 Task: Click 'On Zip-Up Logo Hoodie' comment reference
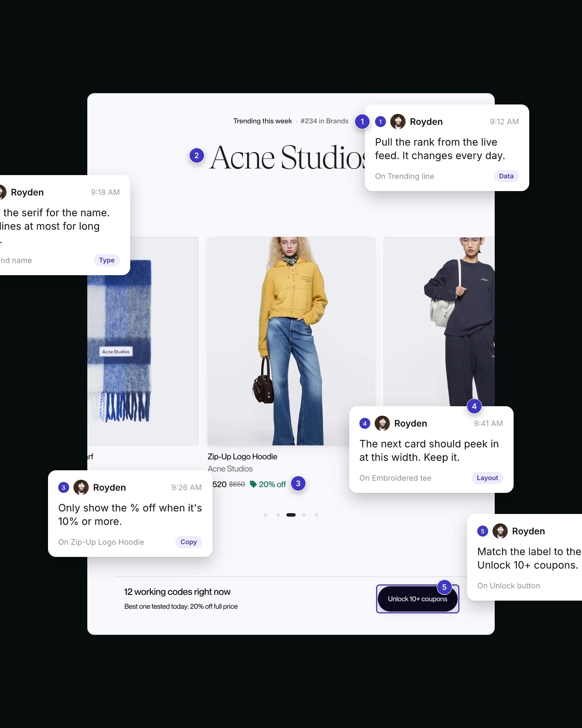tap(101, 542)
